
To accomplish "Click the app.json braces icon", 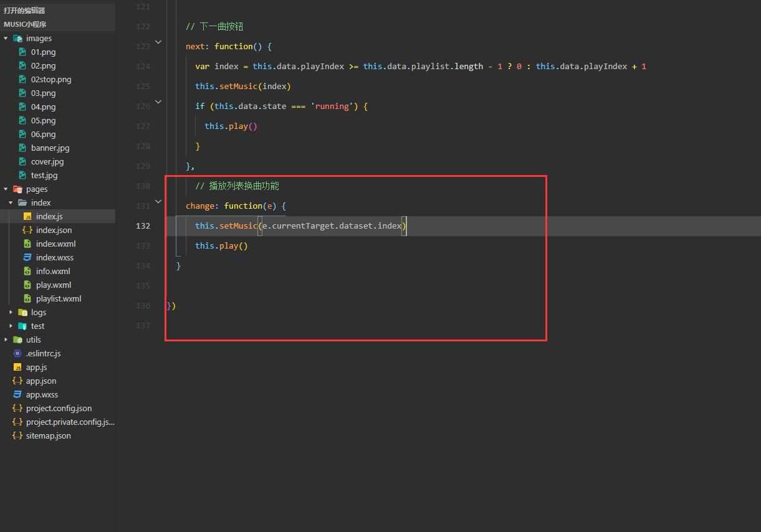I will 17,381.
